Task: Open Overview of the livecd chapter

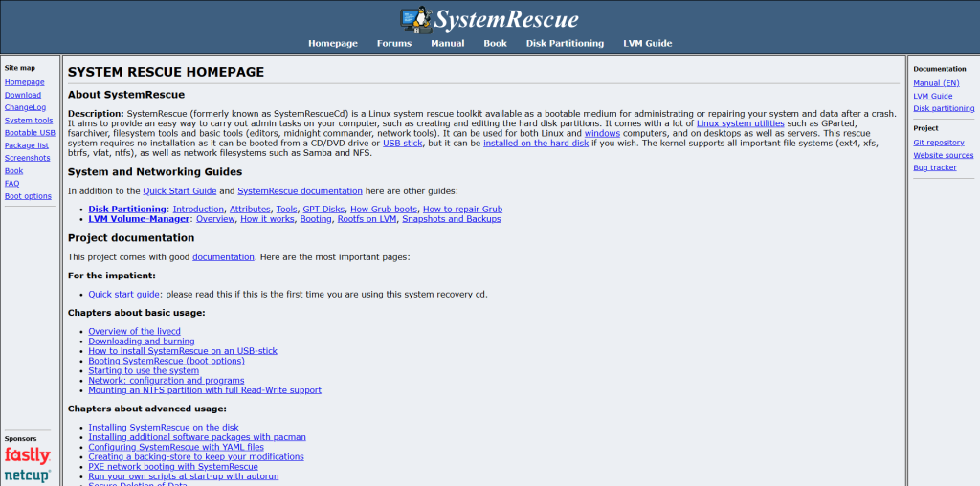Action: (134, 331)
